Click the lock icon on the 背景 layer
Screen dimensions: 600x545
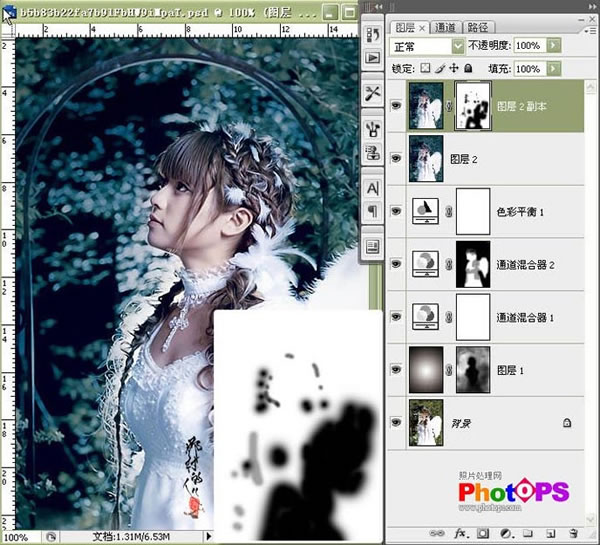pyautogui.click(x=567, y=423)
